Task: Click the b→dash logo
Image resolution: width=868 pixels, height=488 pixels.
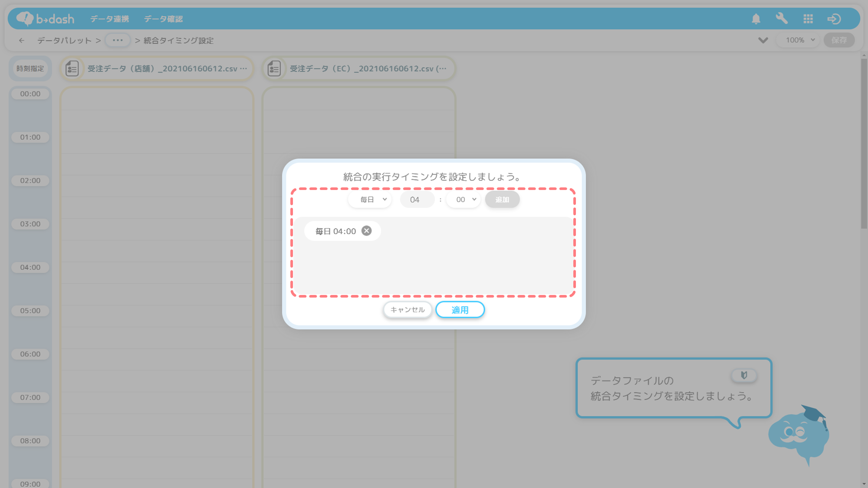Action: click(45, 19)
